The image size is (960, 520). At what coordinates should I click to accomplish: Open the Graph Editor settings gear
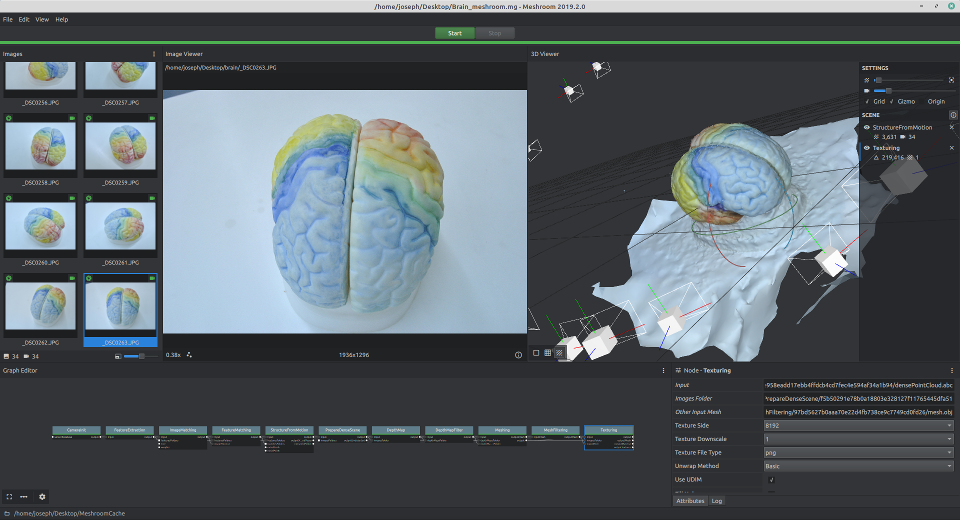42,496
